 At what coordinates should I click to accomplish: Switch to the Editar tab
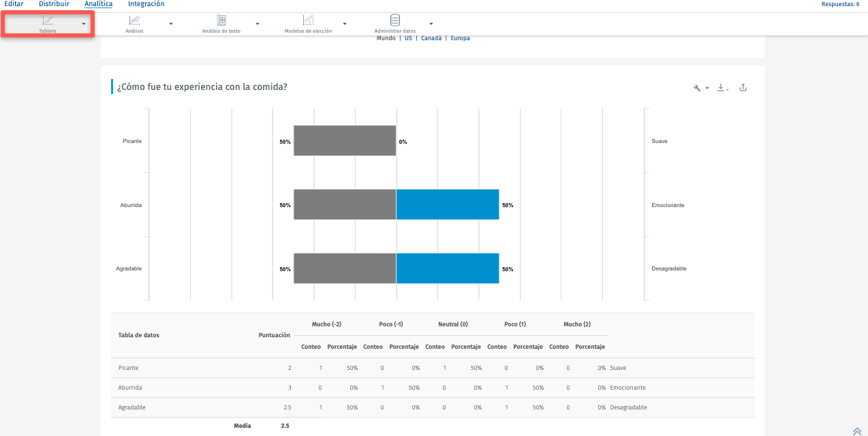click(14, 4)
